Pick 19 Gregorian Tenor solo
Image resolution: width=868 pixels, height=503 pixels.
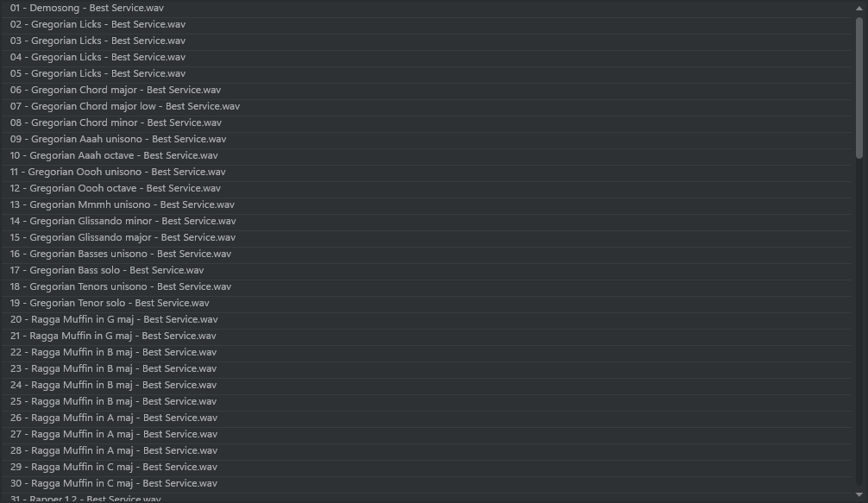click(x=110, y=303)
